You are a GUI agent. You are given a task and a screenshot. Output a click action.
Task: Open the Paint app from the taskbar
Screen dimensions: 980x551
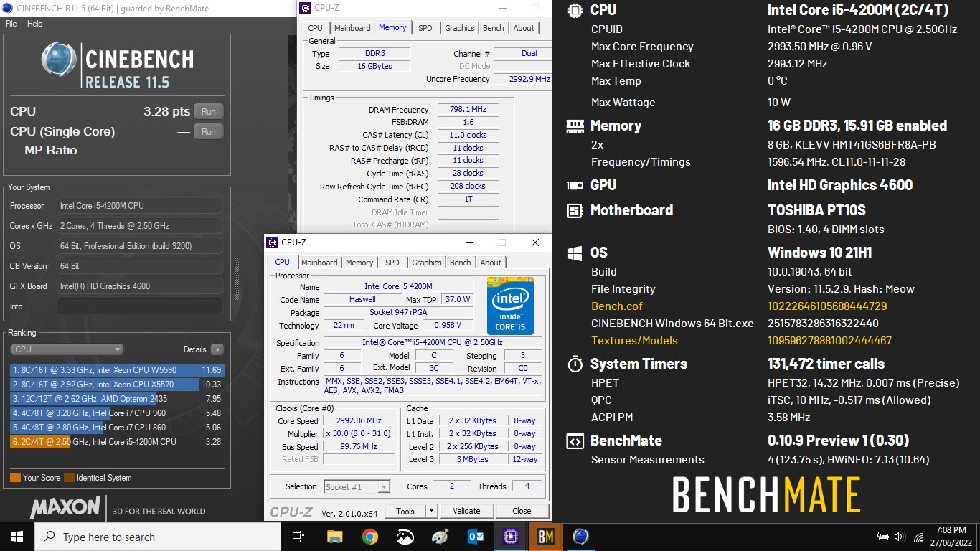[440, 537]
